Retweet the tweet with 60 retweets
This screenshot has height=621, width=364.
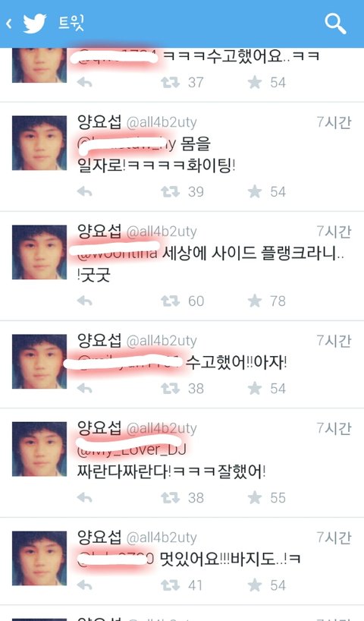click(170, 301)
